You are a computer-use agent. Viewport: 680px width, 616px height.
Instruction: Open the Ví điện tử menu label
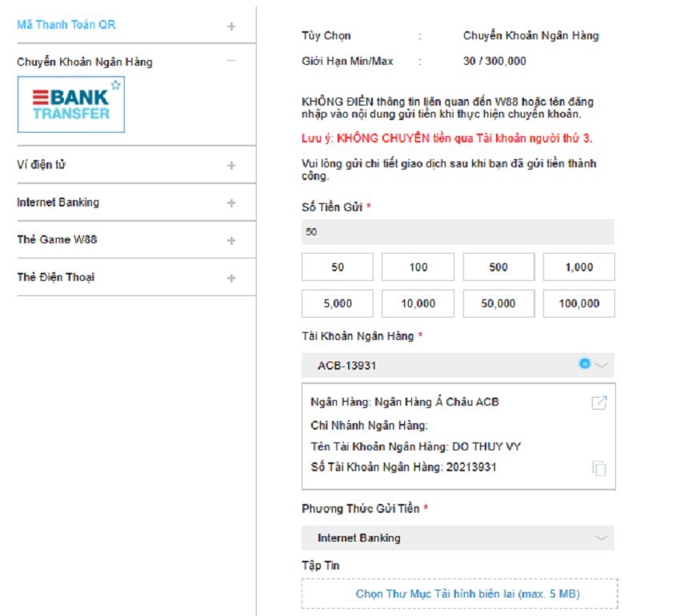click(x=41, y=165)
